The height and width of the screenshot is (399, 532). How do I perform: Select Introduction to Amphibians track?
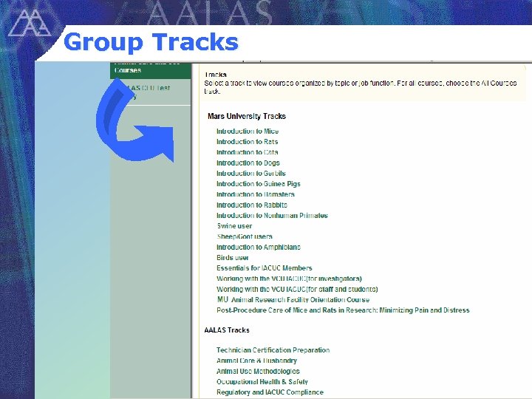point(259,247)
